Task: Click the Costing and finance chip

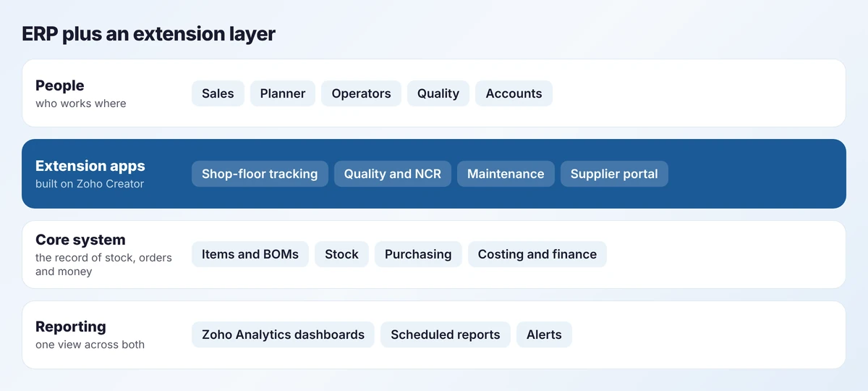Action: (x=537, y=254)
